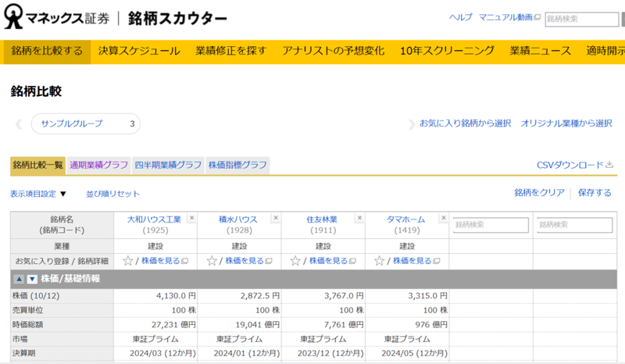Click the second empty column 銘柄検索 field
The height and width of the screenshot is (364, 625).
click(574, 225)
